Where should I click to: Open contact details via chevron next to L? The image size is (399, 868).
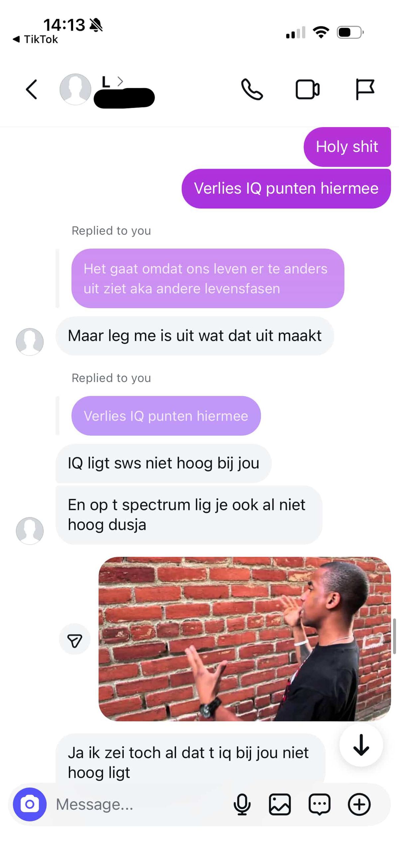[x=120, y=81]
